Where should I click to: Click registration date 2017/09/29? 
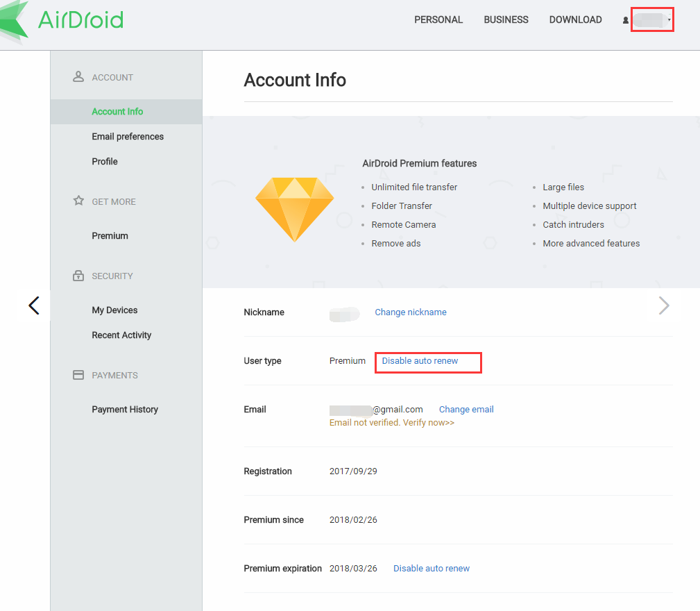click(x=353, y=471)
